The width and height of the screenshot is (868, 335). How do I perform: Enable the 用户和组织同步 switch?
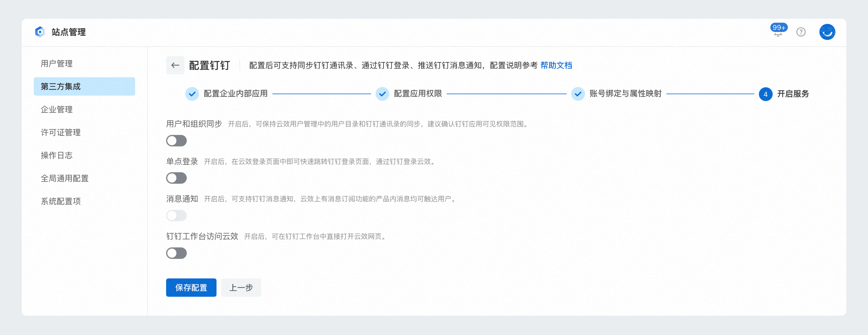(176, 141)
